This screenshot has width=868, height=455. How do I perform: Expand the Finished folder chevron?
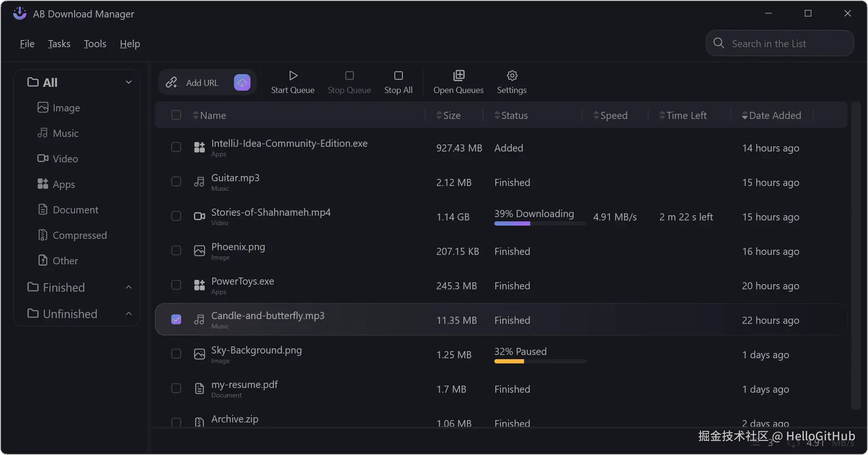click(x=128, y=287)
